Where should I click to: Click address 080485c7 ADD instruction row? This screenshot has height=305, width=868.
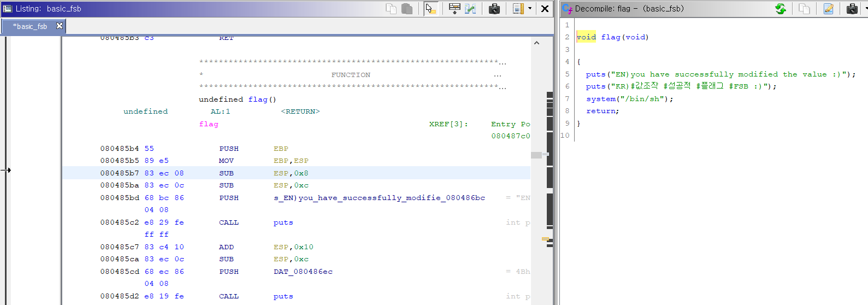[x=296, y=247]
